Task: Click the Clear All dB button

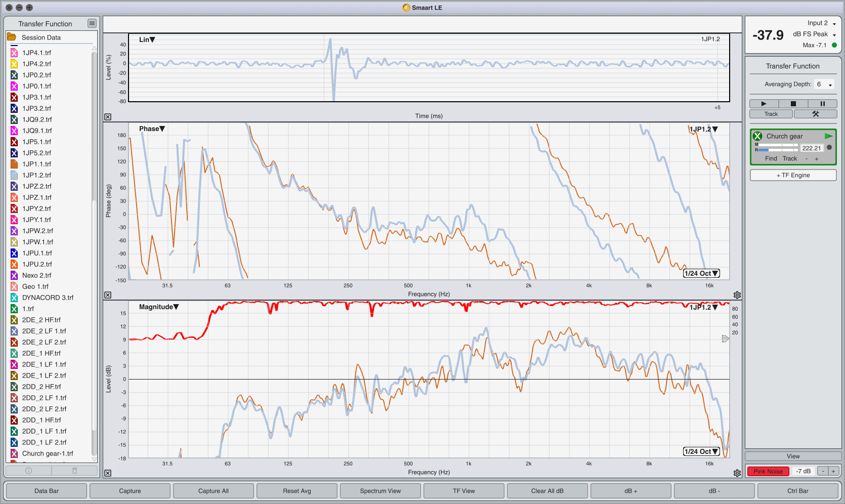Action: (x=547, y=491)
